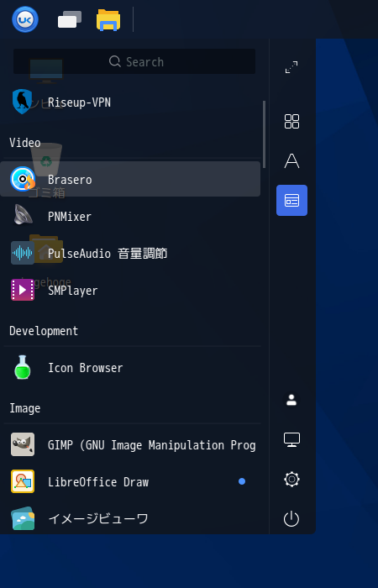Select the Image category header
Viewport: 378px width, 588px height.
[x=24, y=408]
